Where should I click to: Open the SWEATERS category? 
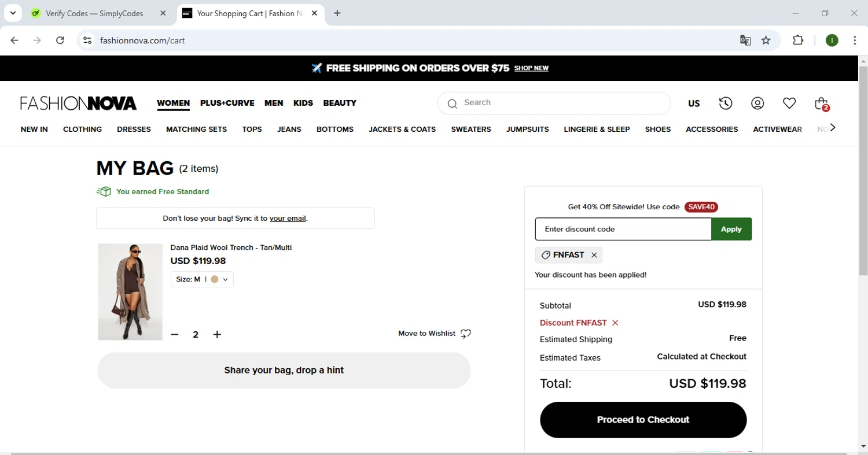coord(471,130)
